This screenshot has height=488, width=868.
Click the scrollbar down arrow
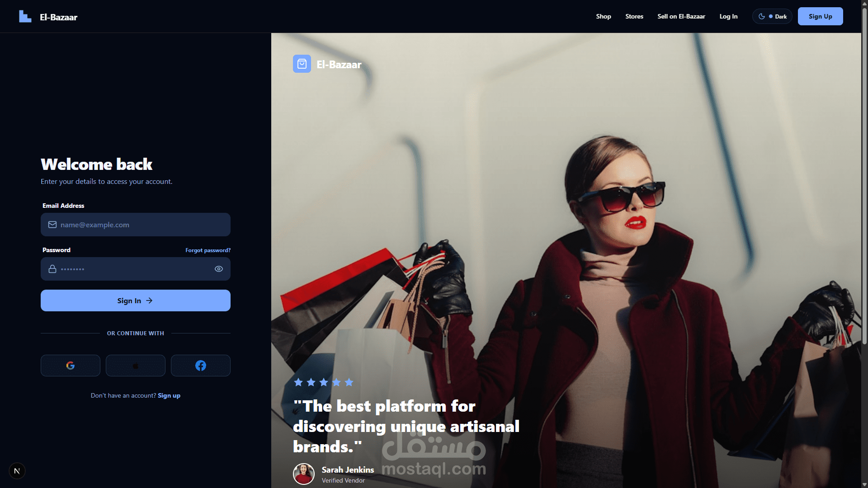(864, 484)
